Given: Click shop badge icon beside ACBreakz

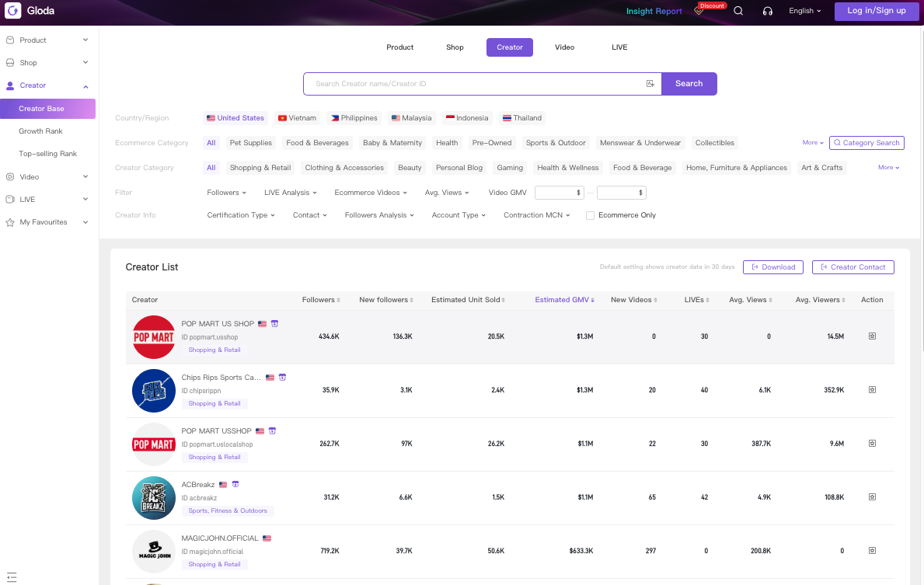Looking at the screenshot, I should point(235,484).
